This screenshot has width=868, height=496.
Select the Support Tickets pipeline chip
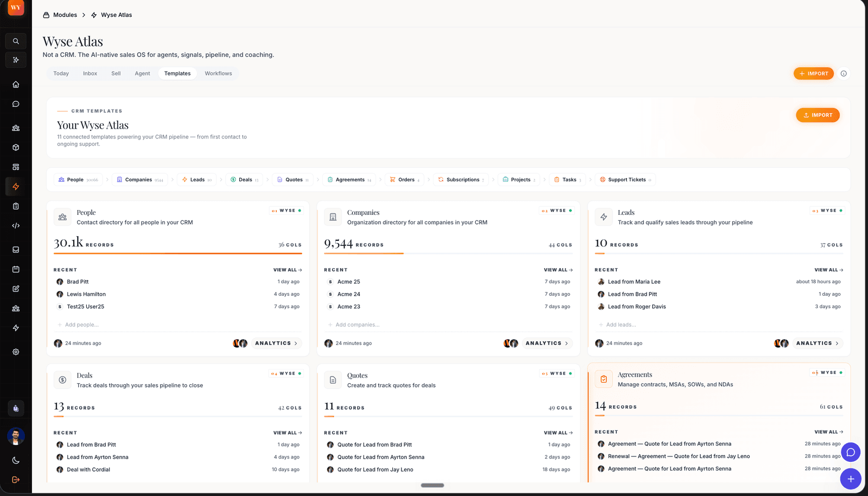pyautogui.click(x=626, y=180)
